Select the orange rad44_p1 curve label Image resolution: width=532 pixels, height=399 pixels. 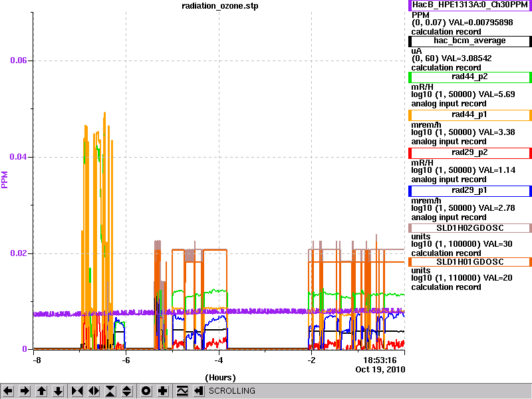tap(470, 115)
